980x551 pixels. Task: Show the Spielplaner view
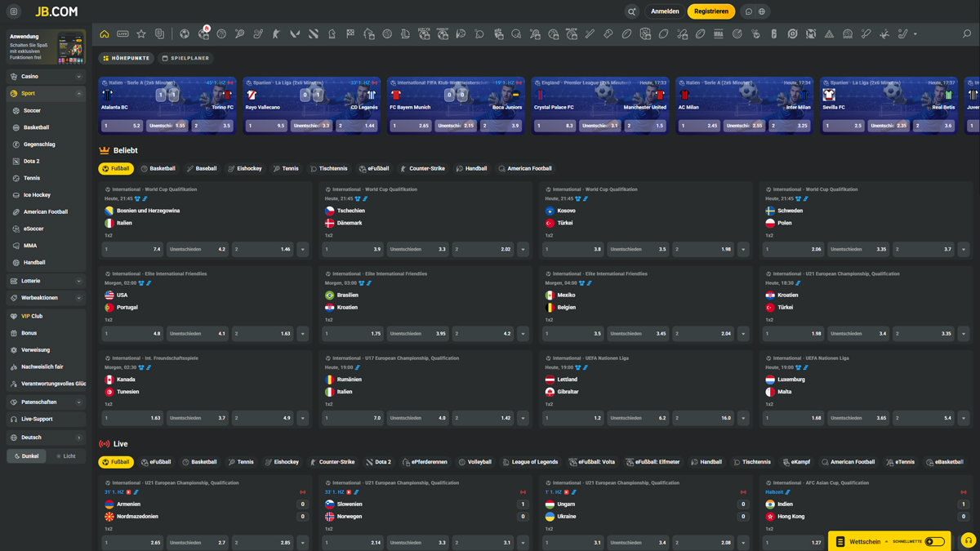(x=185, y=58)
